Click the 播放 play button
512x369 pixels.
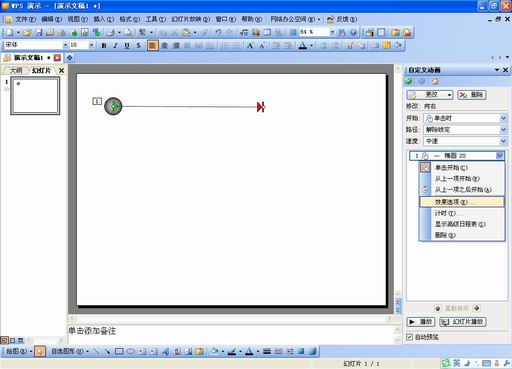tap(421, 322)
